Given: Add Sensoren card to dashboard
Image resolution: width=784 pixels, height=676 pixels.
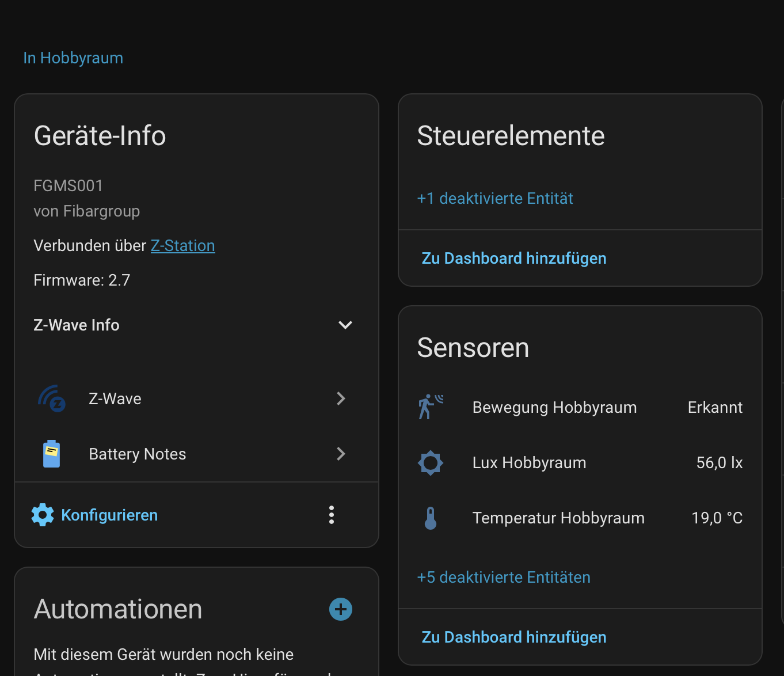Looking at the screenshot, I should pos(513,637).
